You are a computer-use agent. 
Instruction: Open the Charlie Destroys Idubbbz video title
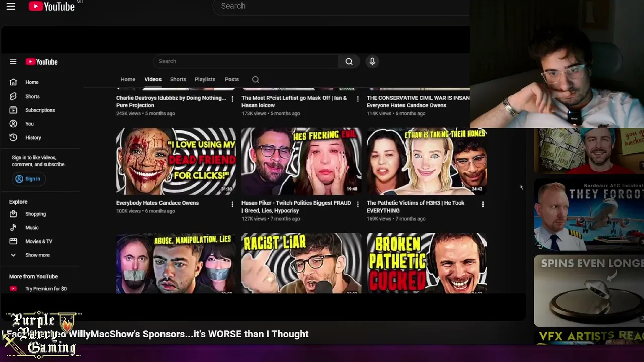pos(171,102)
